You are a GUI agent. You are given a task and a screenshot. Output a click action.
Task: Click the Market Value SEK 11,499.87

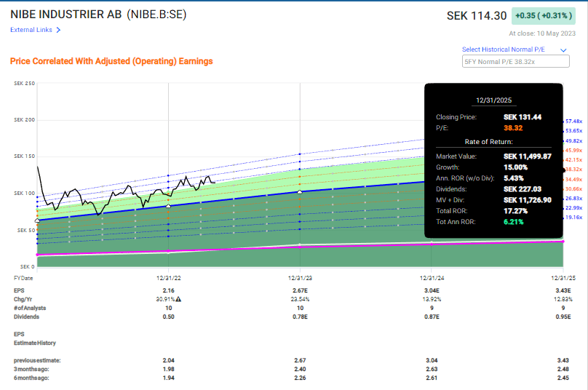pos(528,156)
